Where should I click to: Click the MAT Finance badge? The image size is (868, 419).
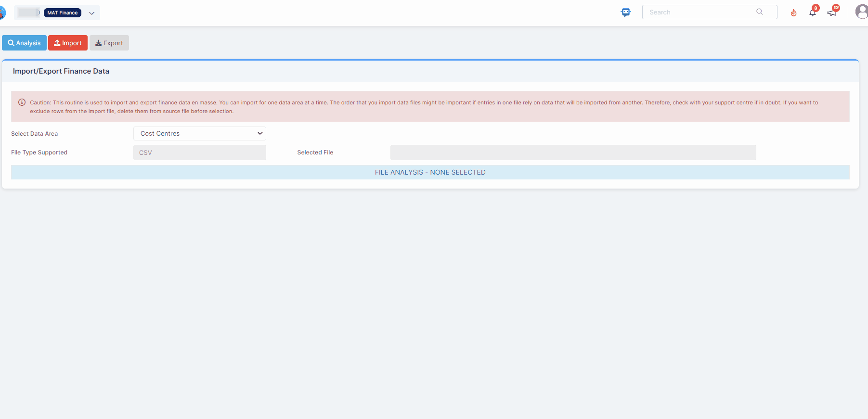pos(63,13)
